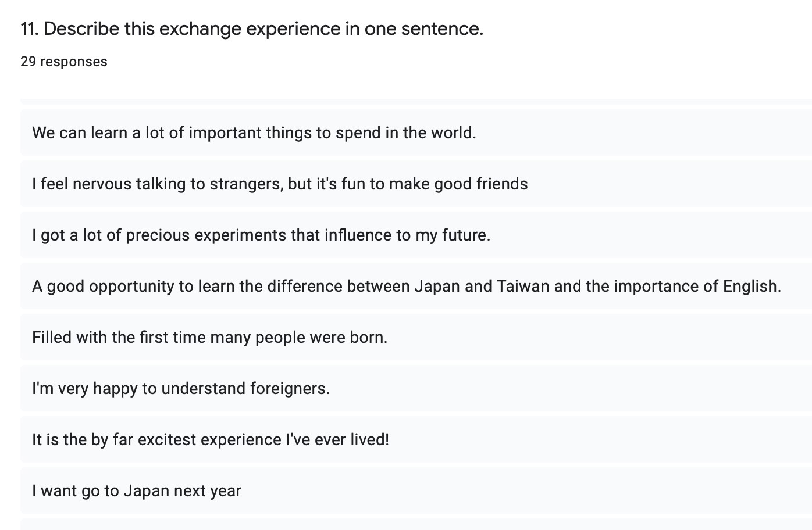Click the question 11 heading text
This screenshot has height=530, width=812.
coord(252,28)
